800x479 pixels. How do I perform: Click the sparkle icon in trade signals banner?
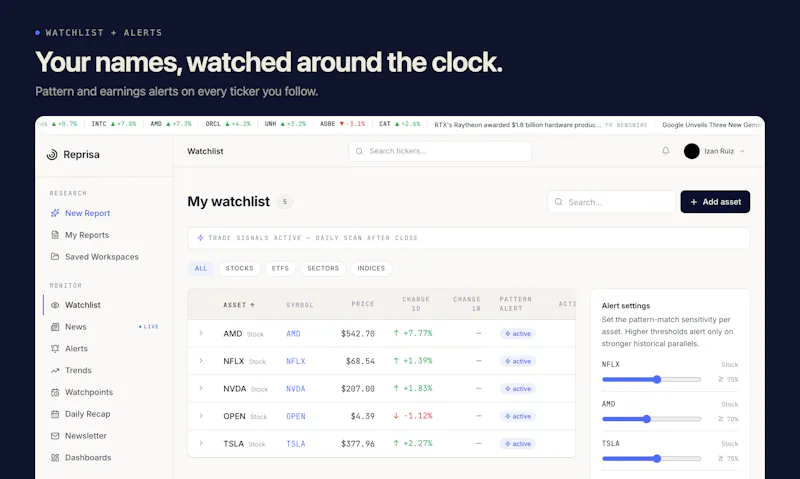(x=201, y=238)
